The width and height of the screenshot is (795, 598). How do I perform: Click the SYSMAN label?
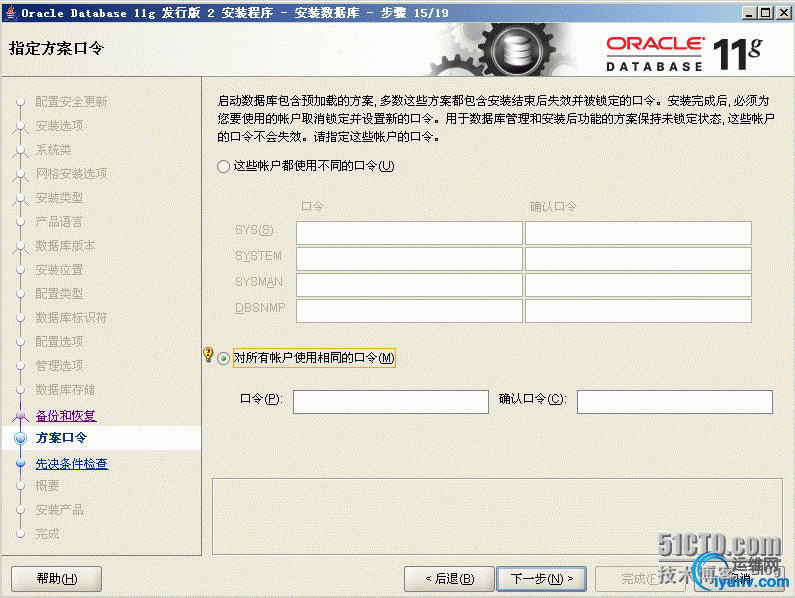point(259,282)
